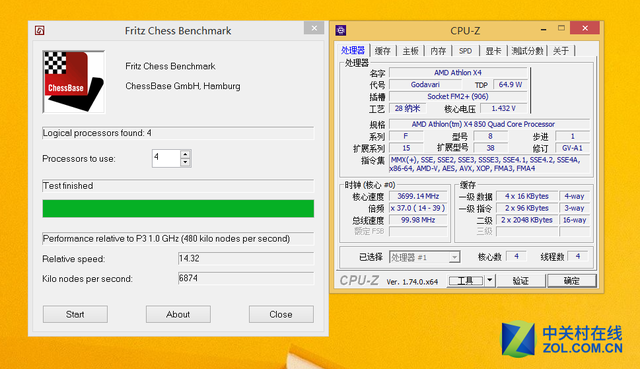Open the 显卡 tab in CPU-Z
Image resolution: width=640 pixels, height=369 pixels.
pos(493,51)
